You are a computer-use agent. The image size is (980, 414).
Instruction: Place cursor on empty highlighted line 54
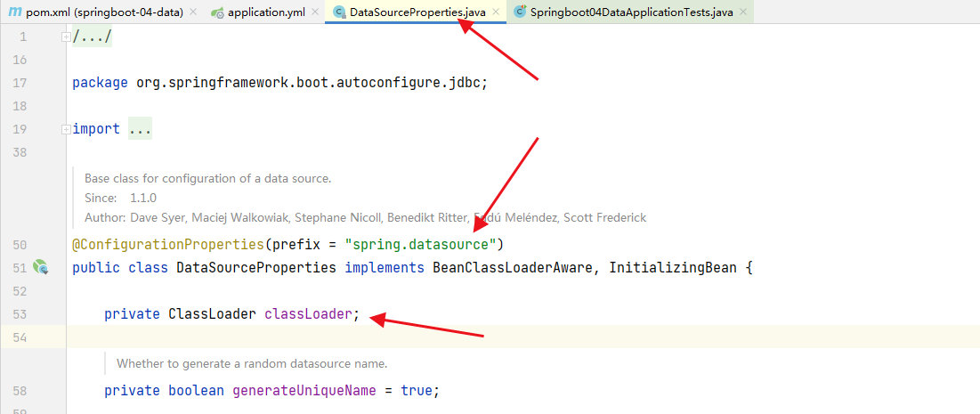(522, 337)
